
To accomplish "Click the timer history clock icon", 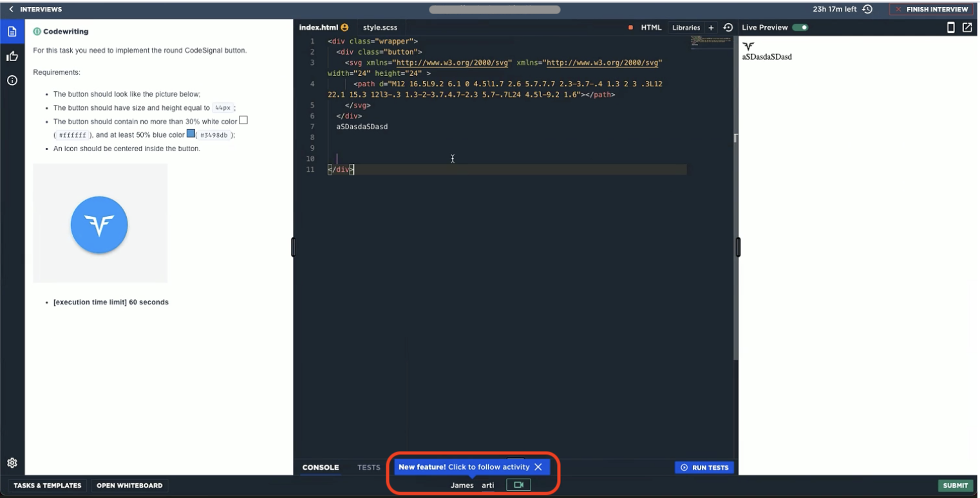I will tap(867, 9).
